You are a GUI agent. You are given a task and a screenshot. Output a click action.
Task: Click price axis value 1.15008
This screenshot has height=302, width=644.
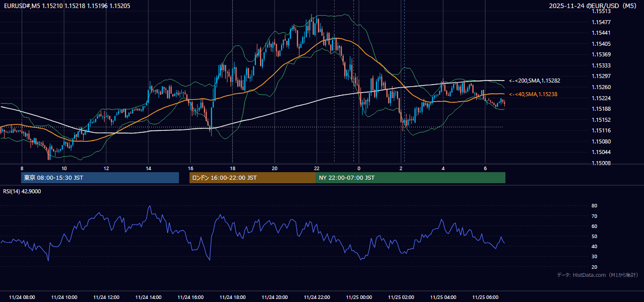[x=601, y=163]
